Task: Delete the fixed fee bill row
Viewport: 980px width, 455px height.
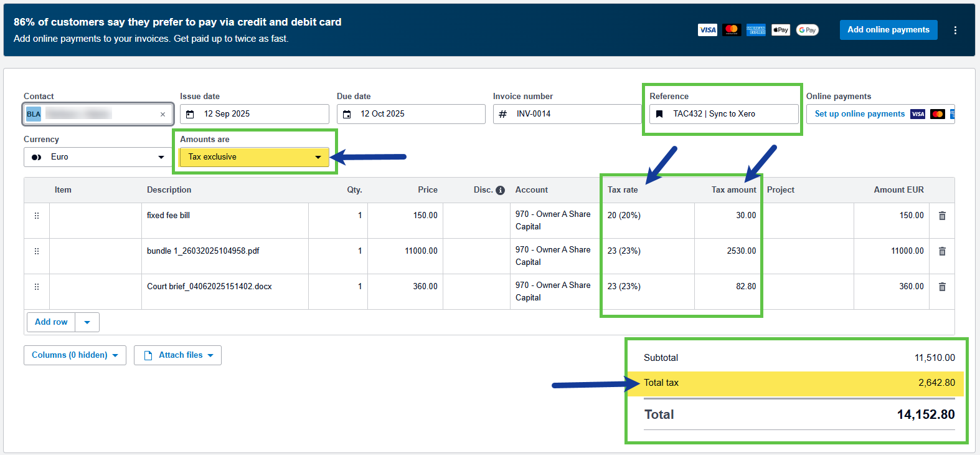Action: (x=942, y=216)
